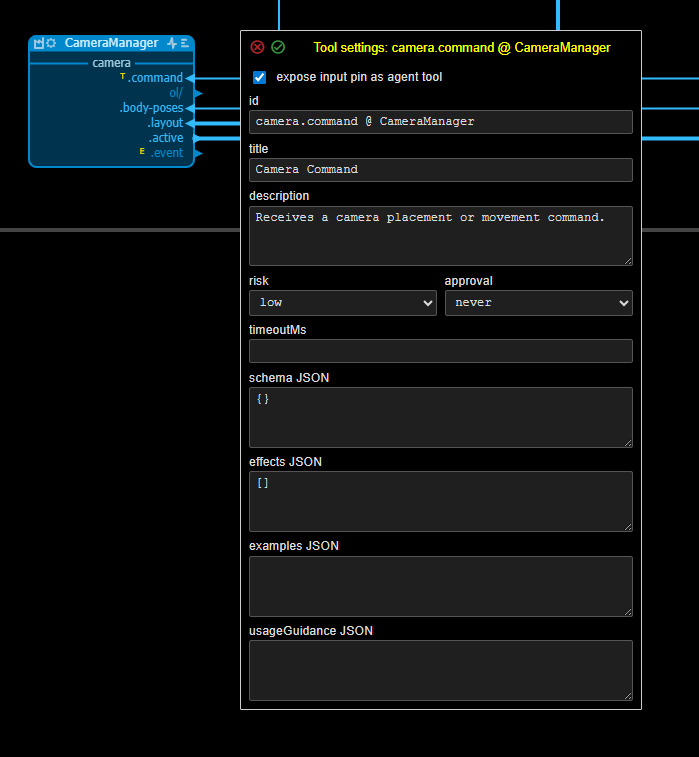Click the activity pulse icon on CameraManager
The width and height of the screenshot is (699, 757).
point(172,43)
